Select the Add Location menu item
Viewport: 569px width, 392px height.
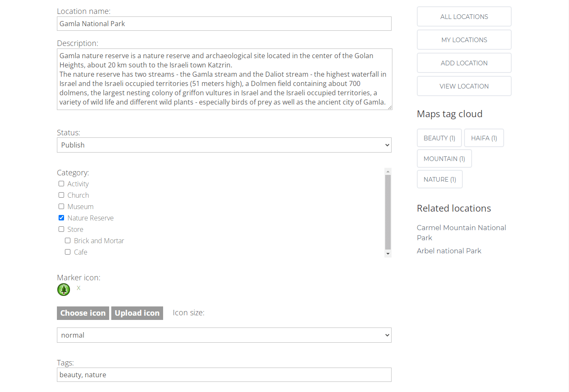pos(464,63)
